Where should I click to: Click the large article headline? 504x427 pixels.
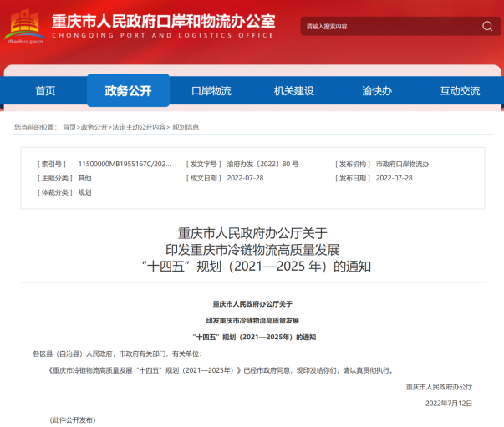tap(256, 250)
